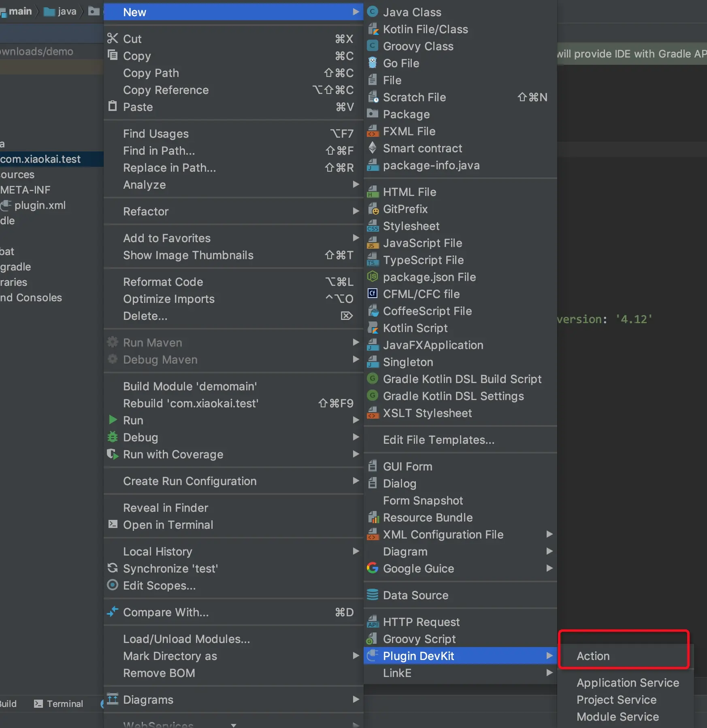Click the Compare With arrows icon
707x728 pixels.
point(113,612)
